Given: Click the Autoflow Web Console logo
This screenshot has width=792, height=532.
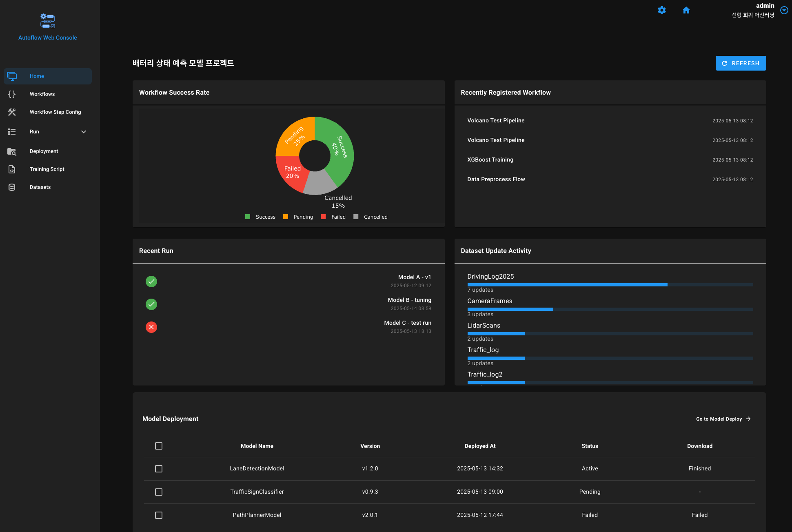Looking at the screenshot, I should point(48,21).
